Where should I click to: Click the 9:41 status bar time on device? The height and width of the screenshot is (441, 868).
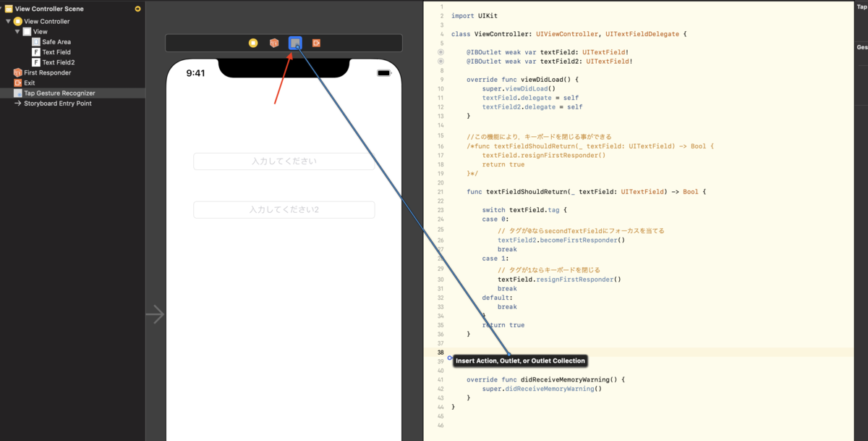click(x=195, y=73)
